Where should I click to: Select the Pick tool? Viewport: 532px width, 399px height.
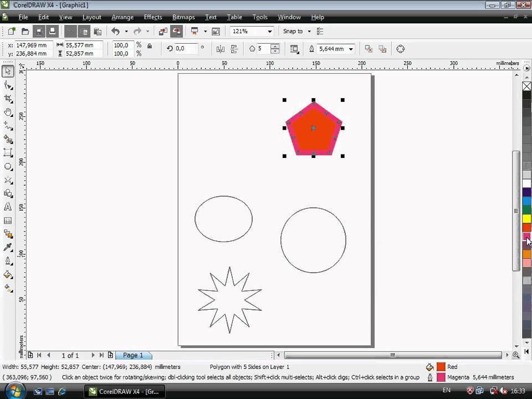click(x=8, y=71)
